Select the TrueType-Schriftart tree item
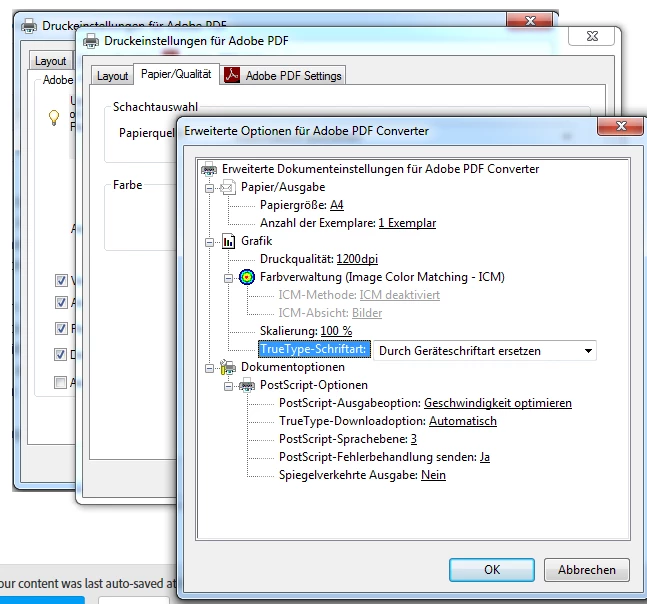The image size is (647, 604). click(x=313, y=349)
